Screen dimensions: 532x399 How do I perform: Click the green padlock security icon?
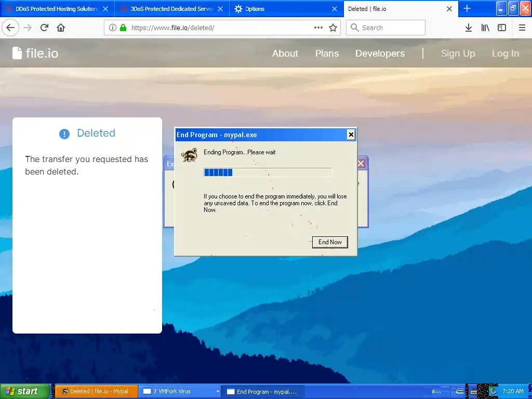[124, 28]
